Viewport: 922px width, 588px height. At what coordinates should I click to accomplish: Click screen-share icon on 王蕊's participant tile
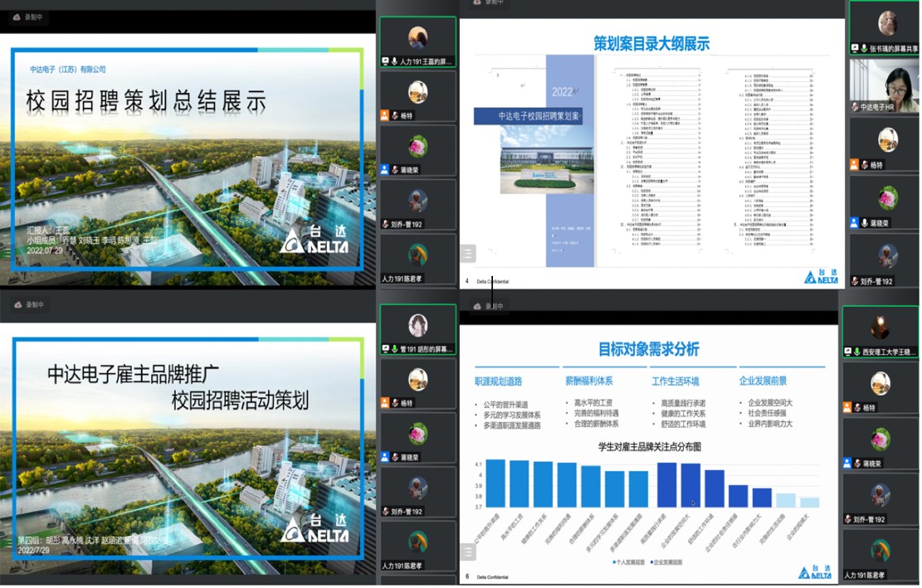click(x=385, y=61)
